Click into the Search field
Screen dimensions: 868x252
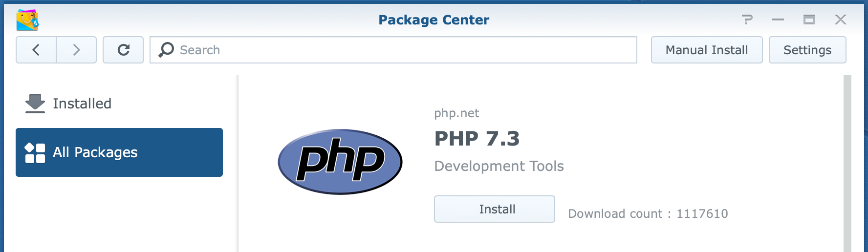click(393, 50)
